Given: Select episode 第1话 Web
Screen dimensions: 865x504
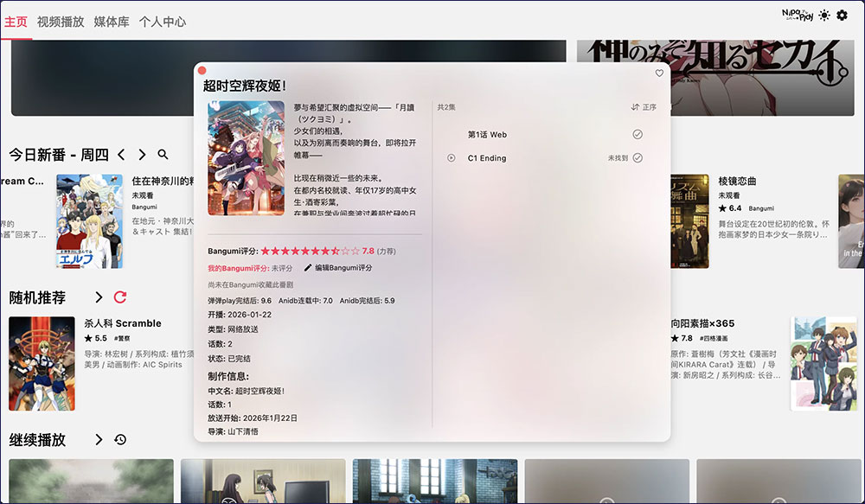Looking at the screenshot, I should pos(487,135).
